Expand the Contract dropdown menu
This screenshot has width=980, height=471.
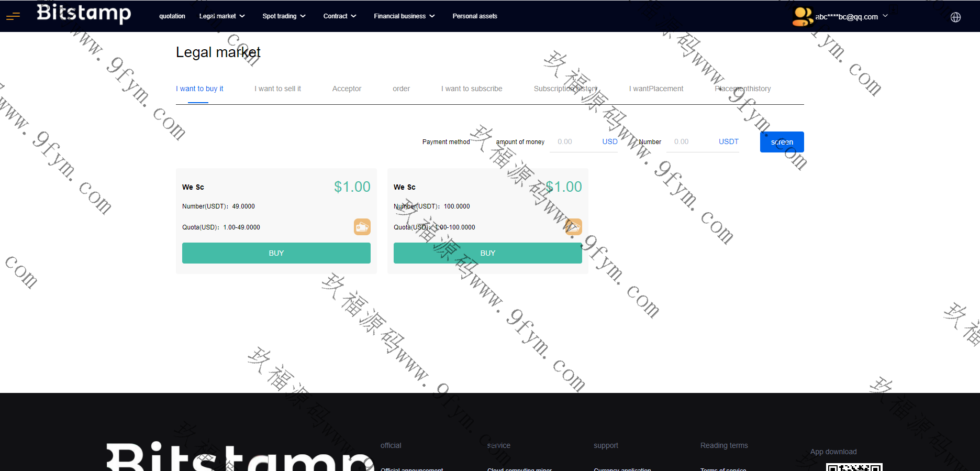pos(340,16)
